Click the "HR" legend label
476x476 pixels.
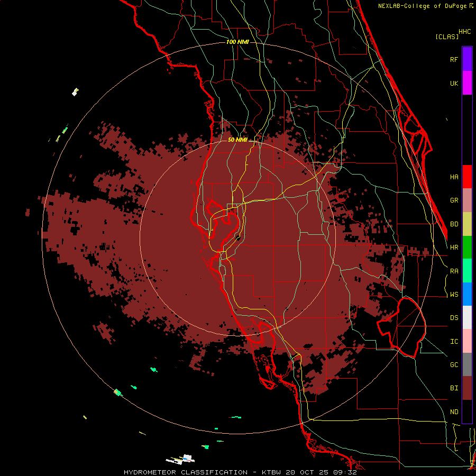pos(454,248)
